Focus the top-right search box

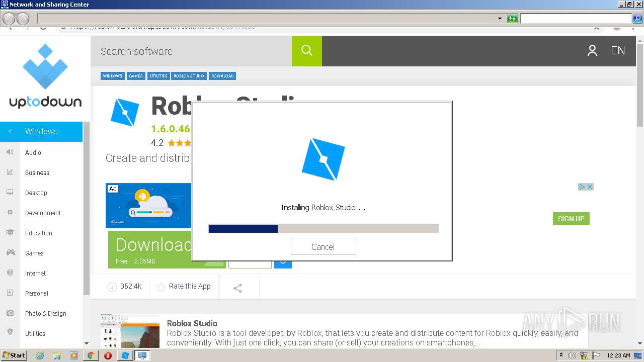[x=576, y=19]
